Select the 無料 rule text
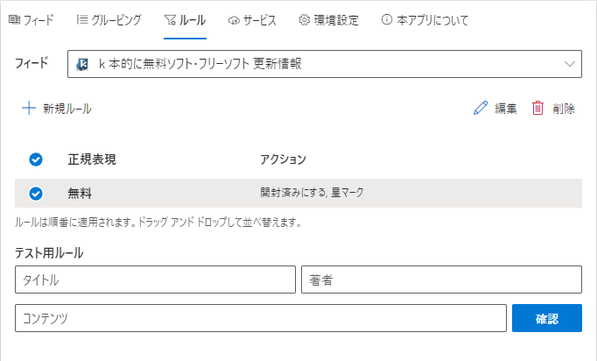This screenshot has width=597, height=361. coord(80,193)
